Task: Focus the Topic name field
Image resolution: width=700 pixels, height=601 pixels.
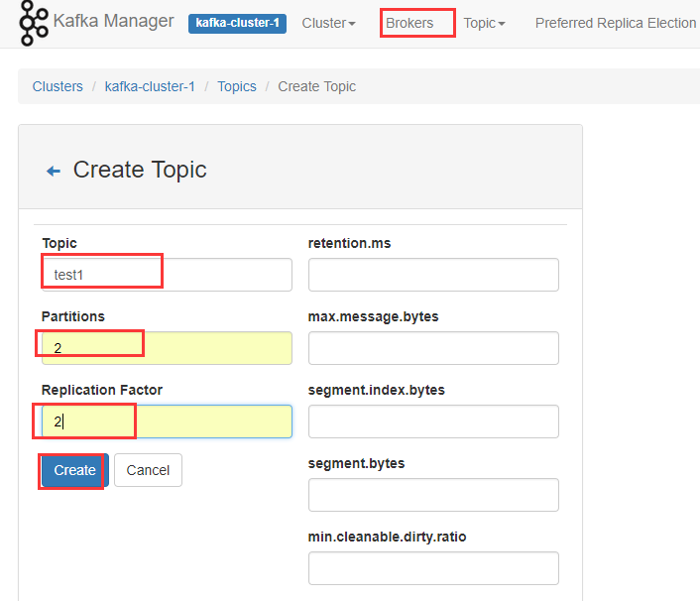Action: click(167, 275)
